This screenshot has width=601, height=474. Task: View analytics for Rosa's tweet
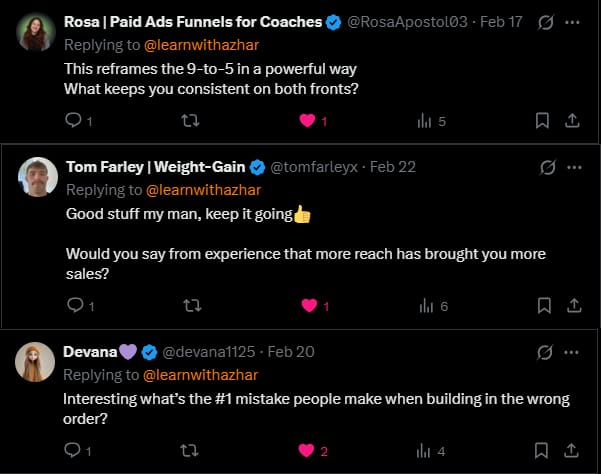coord(423,121)
